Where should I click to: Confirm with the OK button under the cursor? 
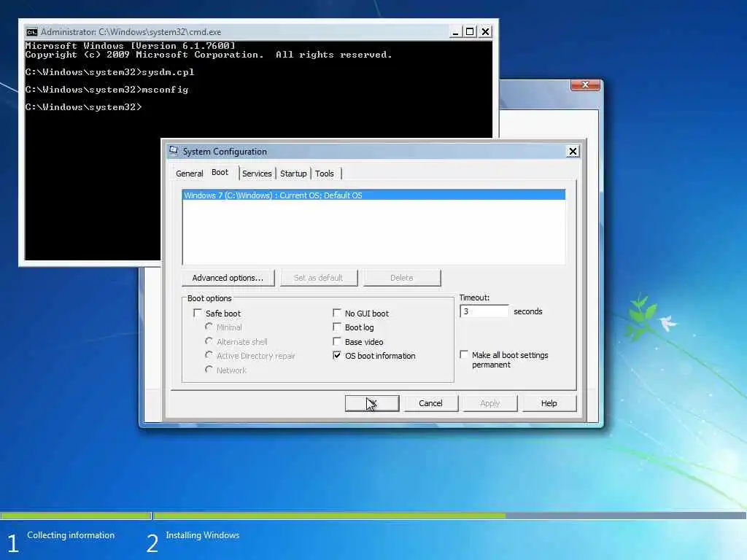(371, 403)
